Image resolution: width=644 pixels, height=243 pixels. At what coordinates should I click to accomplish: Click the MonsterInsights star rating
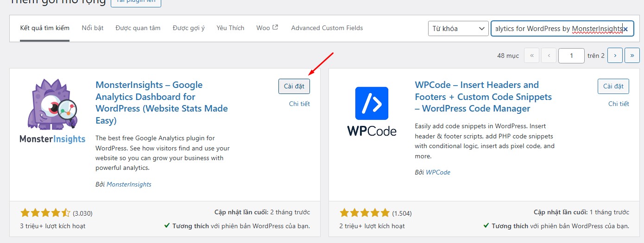(45, 213)
